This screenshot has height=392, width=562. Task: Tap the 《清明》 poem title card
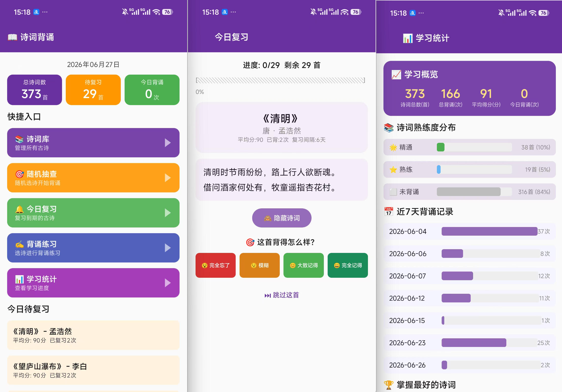(x=282, y=128)
